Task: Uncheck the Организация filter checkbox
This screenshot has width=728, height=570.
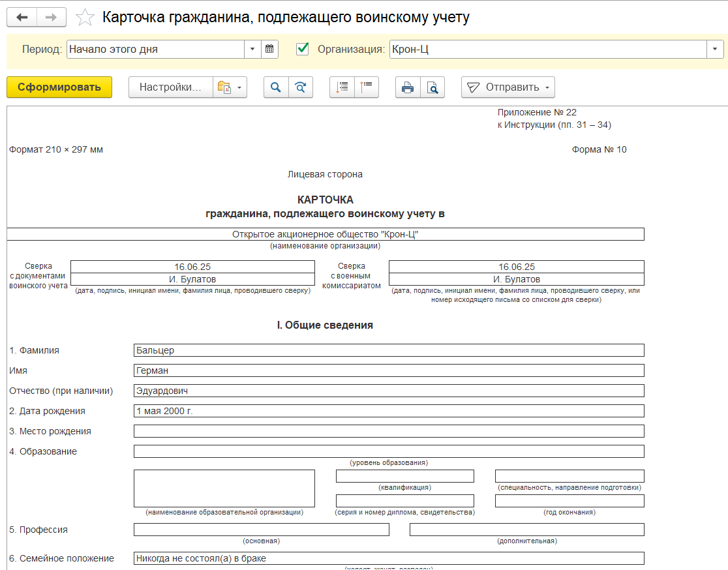Action: 302,49
